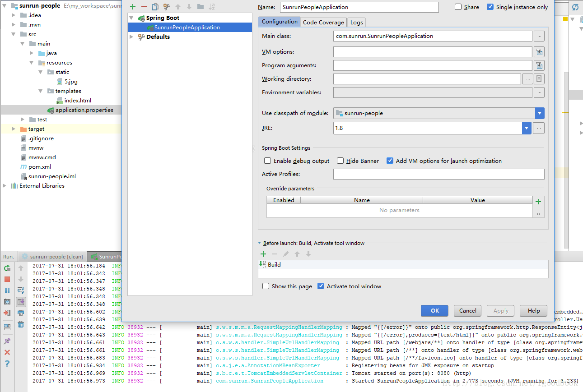Image resolution: width=583 pixels, height=392 pixels.
Task: Close the Run tab with the red X icon
Action: (7, 352)
